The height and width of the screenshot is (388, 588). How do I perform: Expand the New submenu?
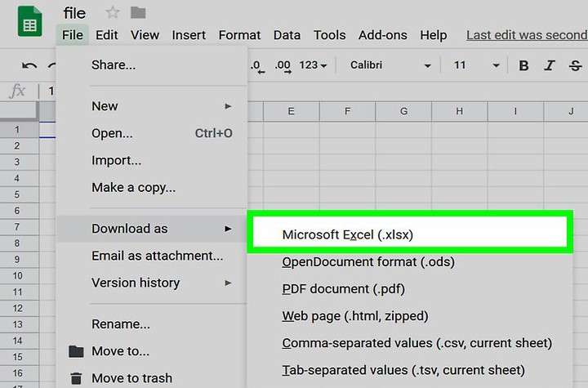click(x=152, y=106)
